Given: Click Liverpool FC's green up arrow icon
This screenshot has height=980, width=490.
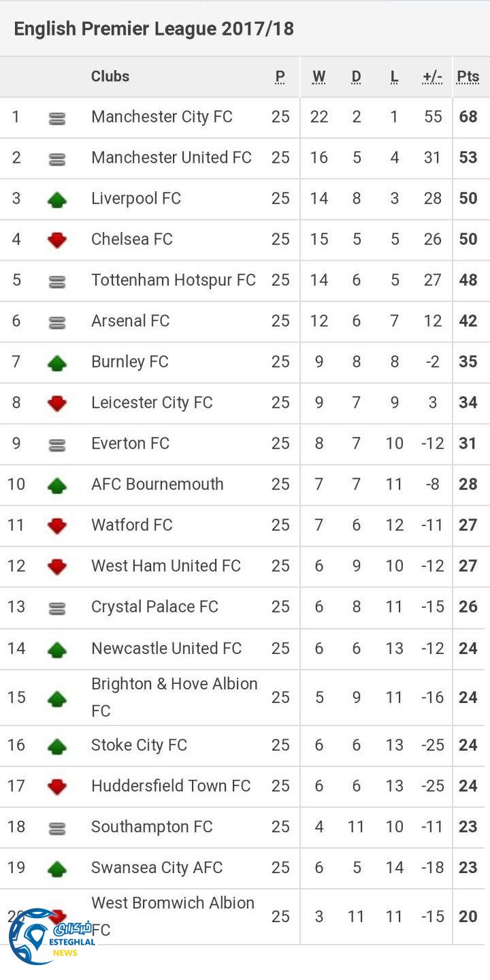Looking at the screenshot, I should [57, 199].
